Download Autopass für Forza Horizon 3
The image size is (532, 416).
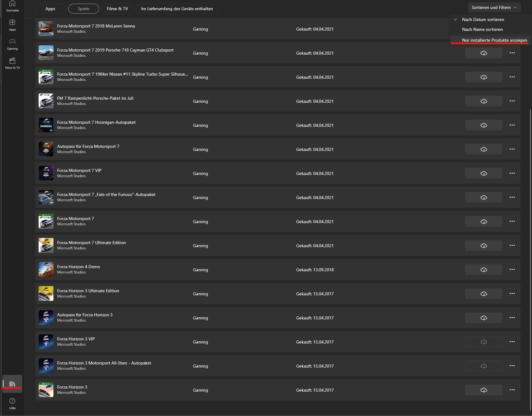point(484,318)
